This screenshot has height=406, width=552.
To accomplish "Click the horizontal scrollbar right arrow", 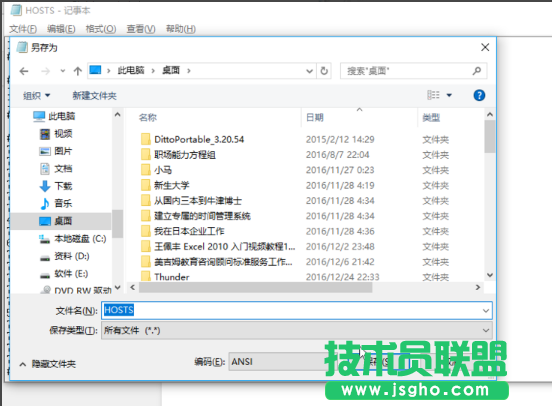I will (478, 287).
